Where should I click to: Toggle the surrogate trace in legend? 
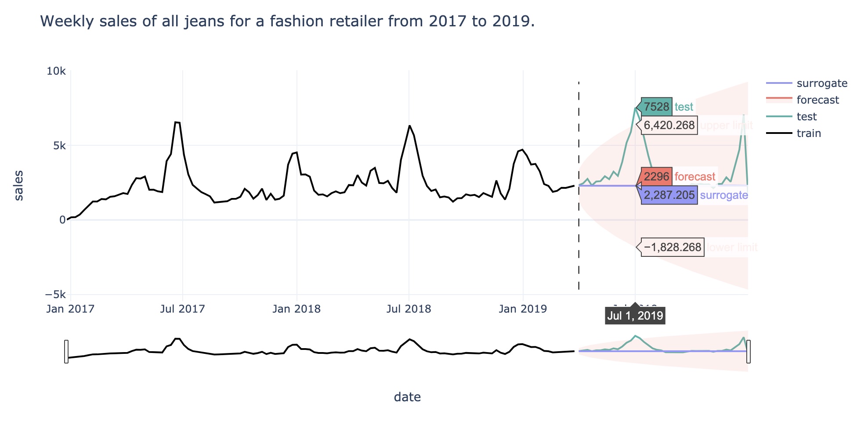[807, 83]
